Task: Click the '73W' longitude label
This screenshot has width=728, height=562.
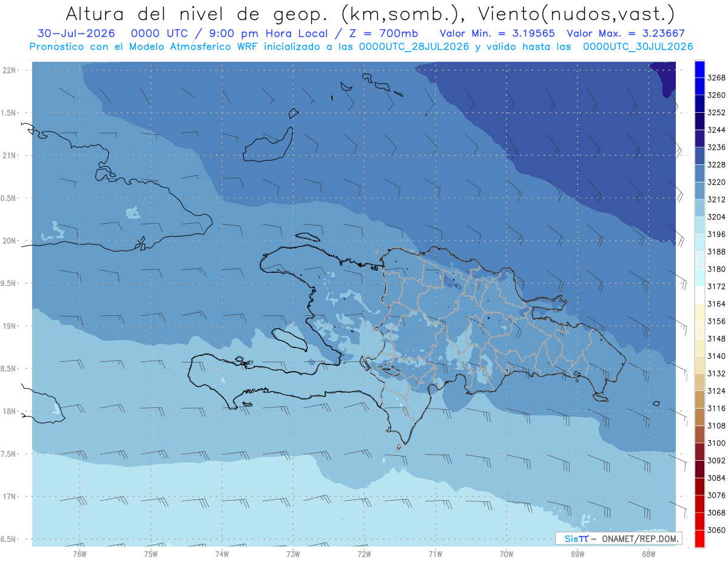Action: (x=293, y=554)
